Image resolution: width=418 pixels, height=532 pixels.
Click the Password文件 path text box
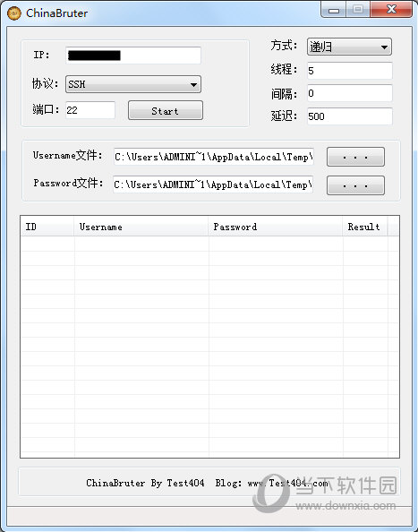[213, 184]
